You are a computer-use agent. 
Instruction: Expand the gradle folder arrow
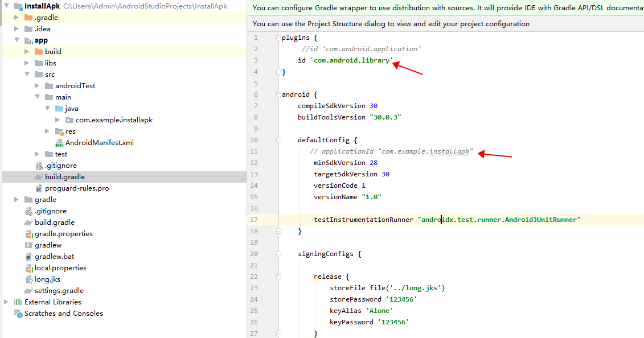[17, 199]
